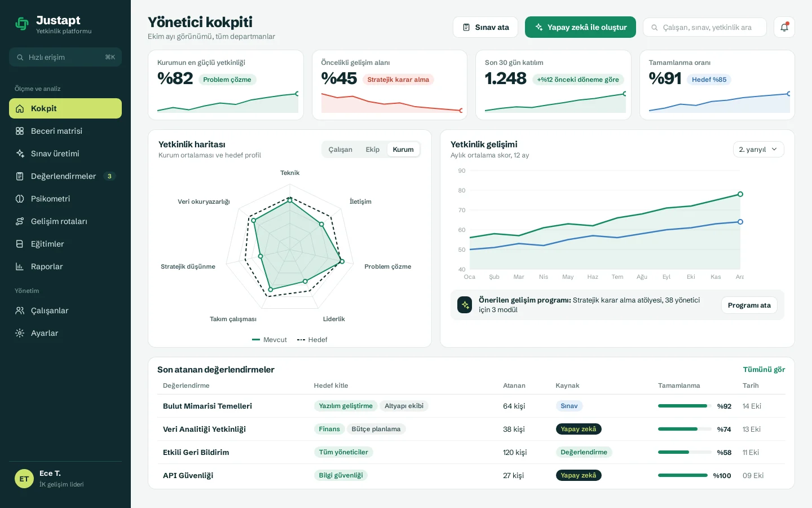The width and height of the screenshot is (812, 508).
Task: Click the magnifier icon in Hızlı erişim
Action: [x=20, y=58]
